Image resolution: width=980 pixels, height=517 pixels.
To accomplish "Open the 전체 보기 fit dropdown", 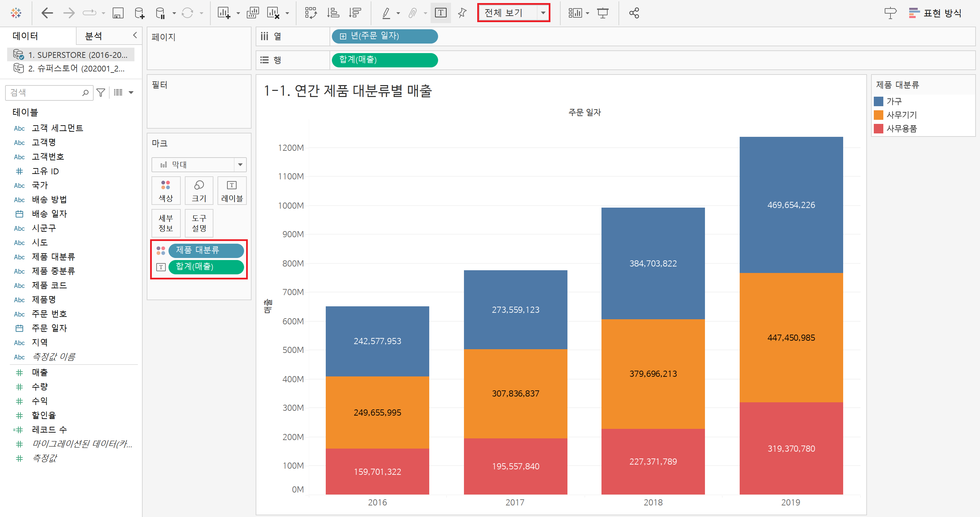I will pos(543,13).
